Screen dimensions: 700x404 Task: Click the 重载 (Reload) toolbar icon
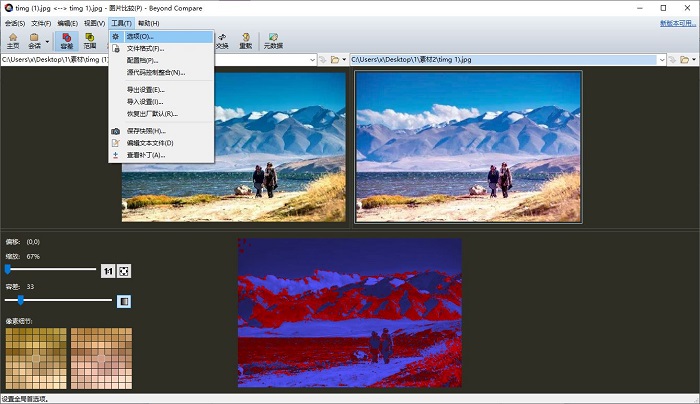click(245, 41)
